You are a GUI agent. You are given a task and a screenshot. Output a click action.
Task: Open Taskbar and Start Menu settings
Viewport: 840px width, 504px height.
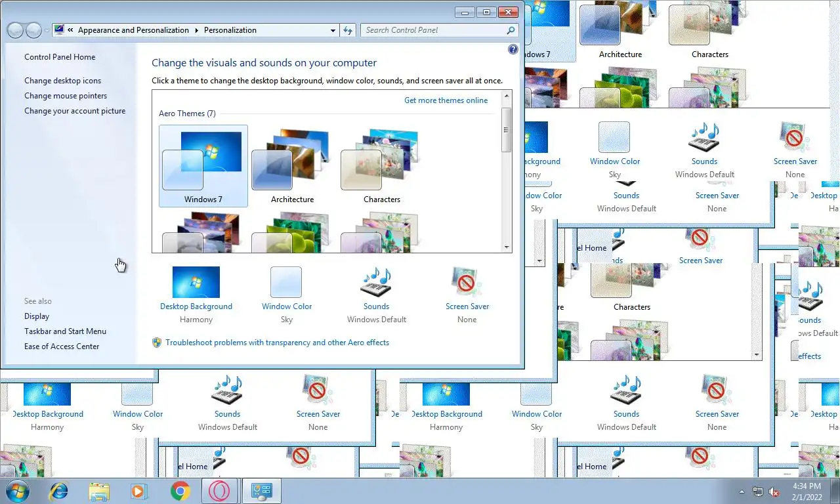pos(65,331)
